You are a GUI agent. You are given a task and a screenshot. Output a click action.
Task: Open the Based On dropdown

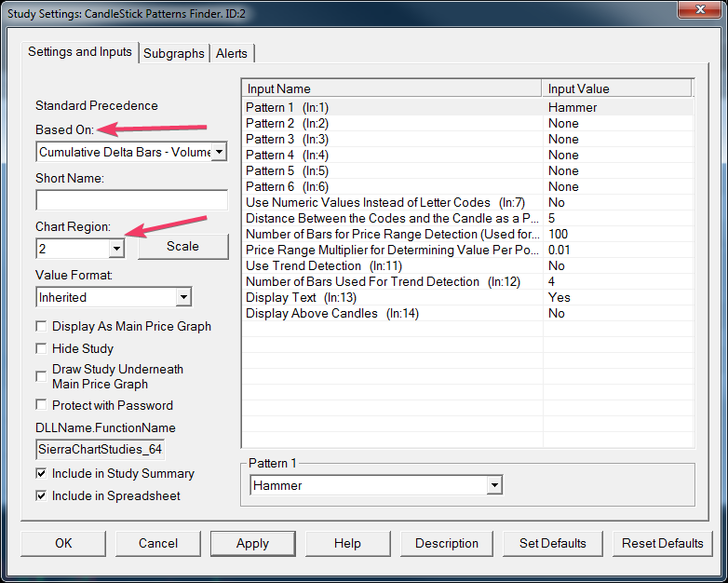[219, 152]
